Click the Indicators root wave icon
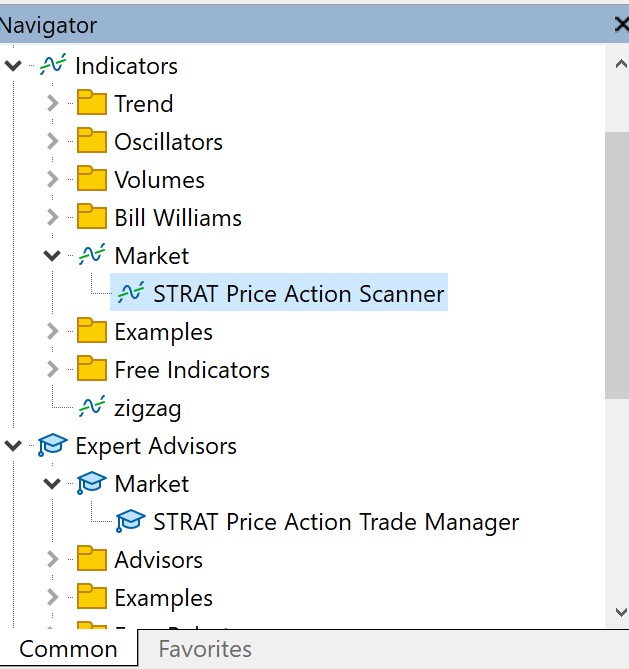 [53, 66]
